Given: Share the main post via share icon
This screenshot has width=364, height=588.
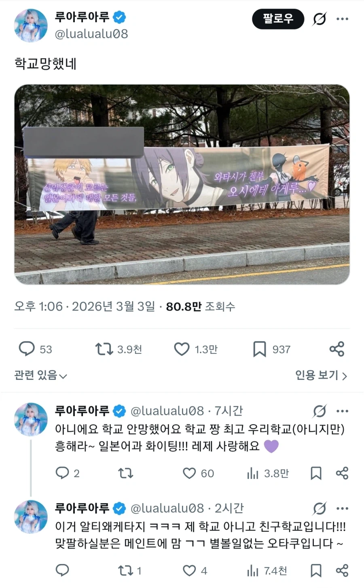Looking at the screenshot, I should coord(336,349).
